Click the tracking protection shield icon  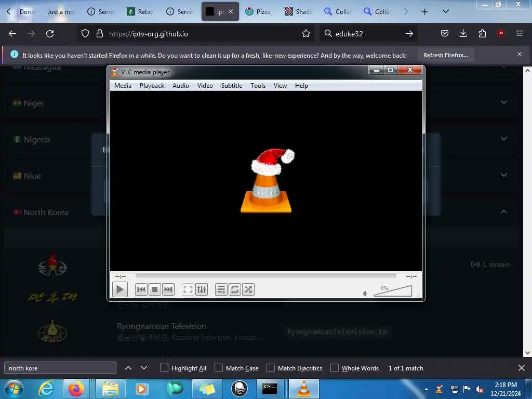(85, 34)
